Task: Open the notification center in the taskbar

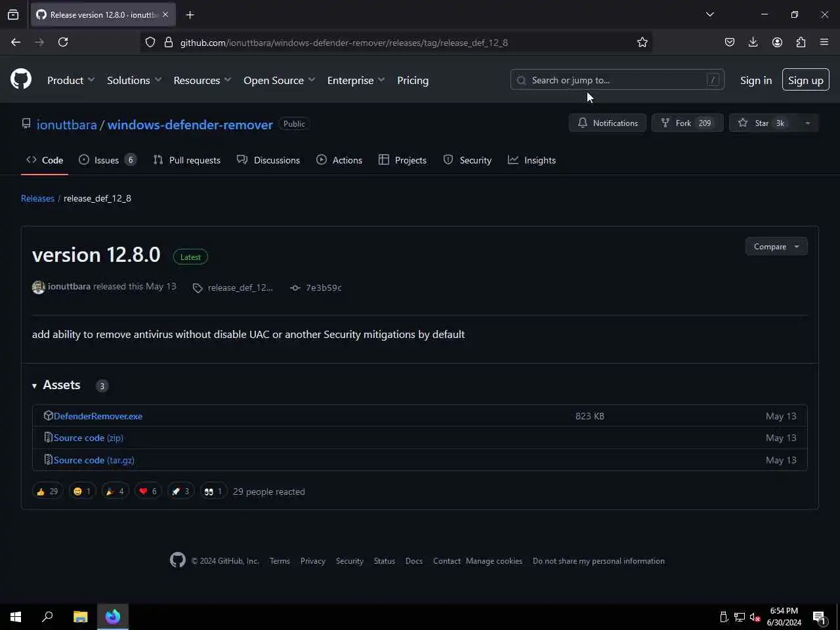Action: (819, 617)
